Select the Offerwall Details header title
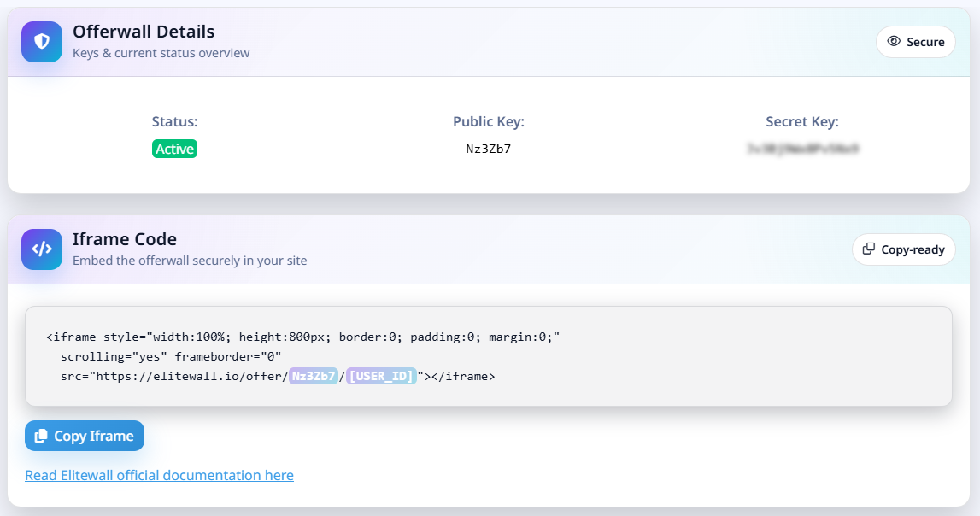 tap(143, 32)
